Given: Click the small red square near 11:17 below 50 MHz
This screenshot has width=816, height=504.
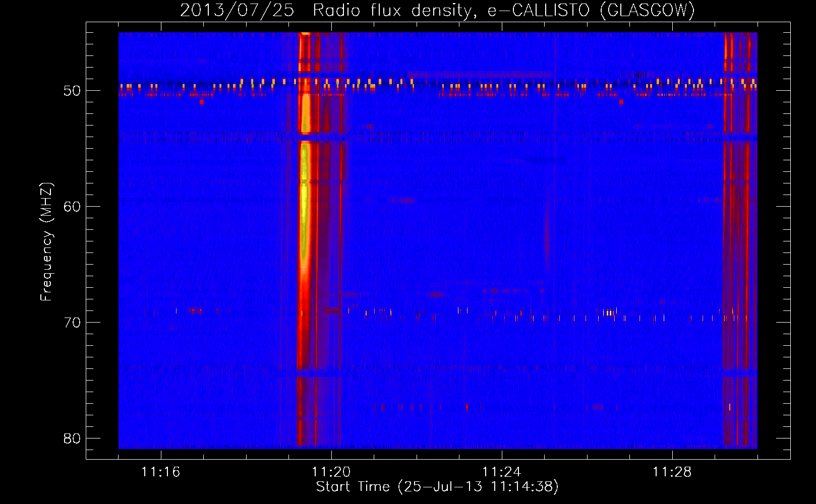Looking at the screenshot, I should coord(202,102).
